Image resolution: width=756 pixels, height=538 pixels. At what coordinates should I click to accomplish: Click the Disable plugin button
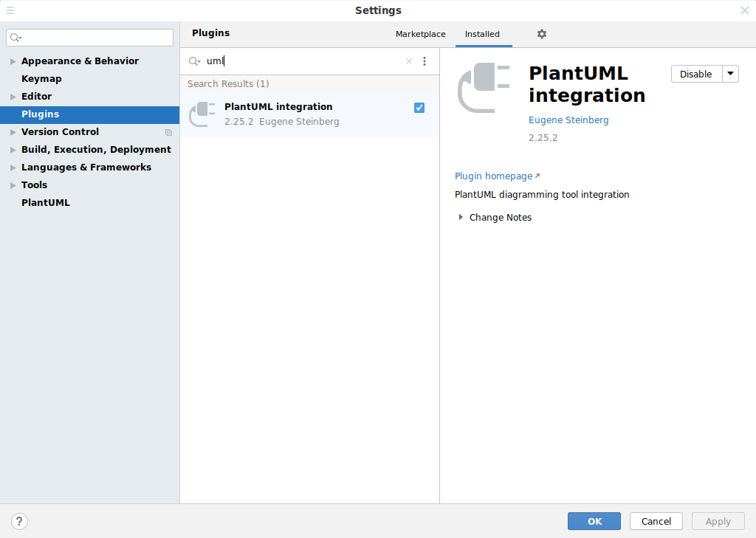tap(696, 74)
